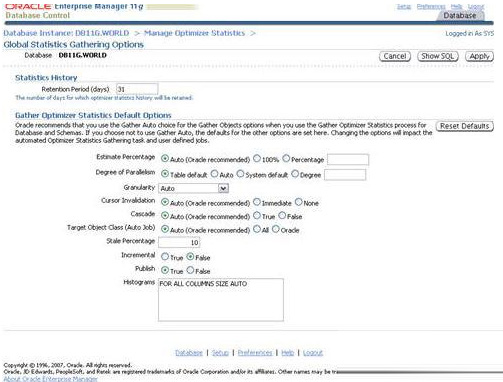The image size is (503, 382).
Task: Open Database Instance DB11G.WORLD breadcrumb
Action: [x=66, y=33]
